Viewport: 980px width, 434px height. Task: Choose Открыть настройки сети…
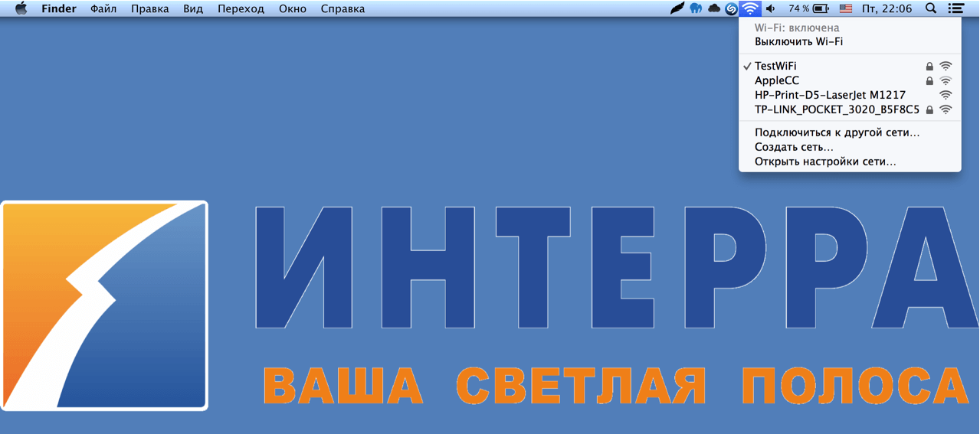[x=825, y=162]
